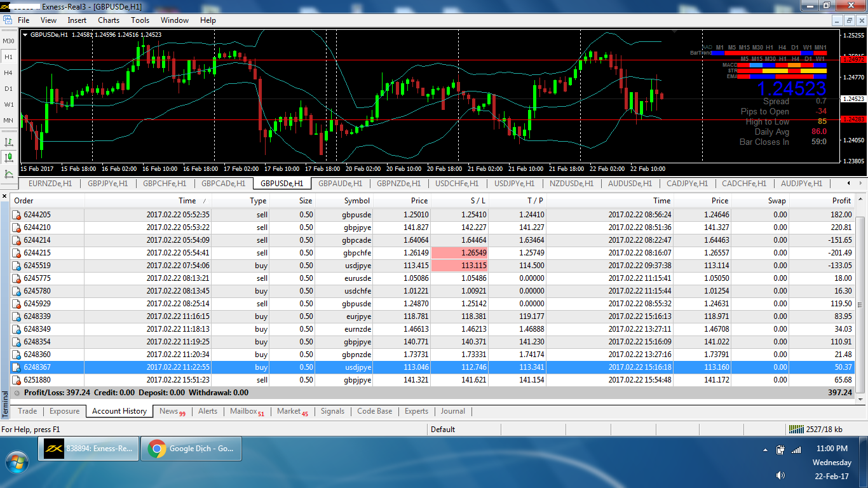This screenshot has height=488, width=868.
Task: Show hidden system tray icons
Action: click(765, 450)
